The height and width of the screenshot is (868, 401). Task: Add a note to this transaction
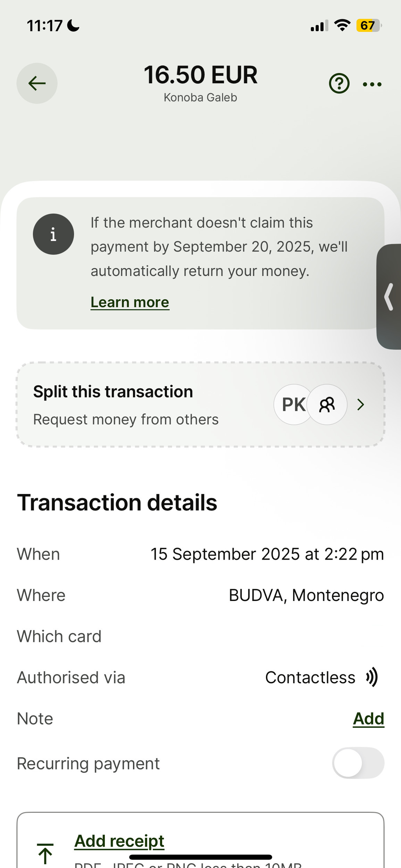pyautogui.click(x=368, y=718)
